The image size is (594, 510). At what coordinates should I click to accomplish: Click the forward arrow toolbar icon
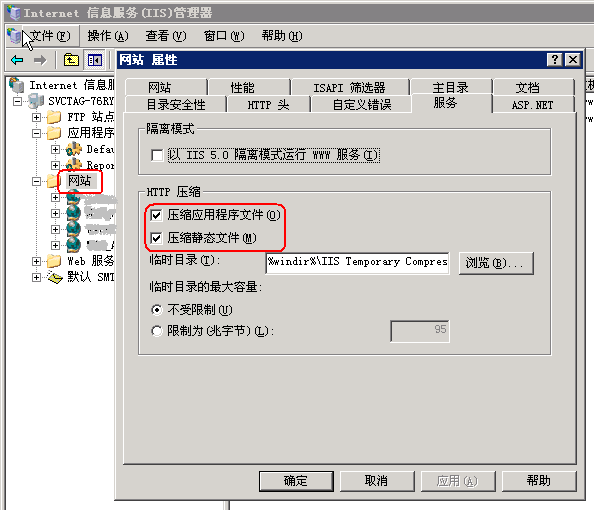pyautogui.click(x=40, y=60)
